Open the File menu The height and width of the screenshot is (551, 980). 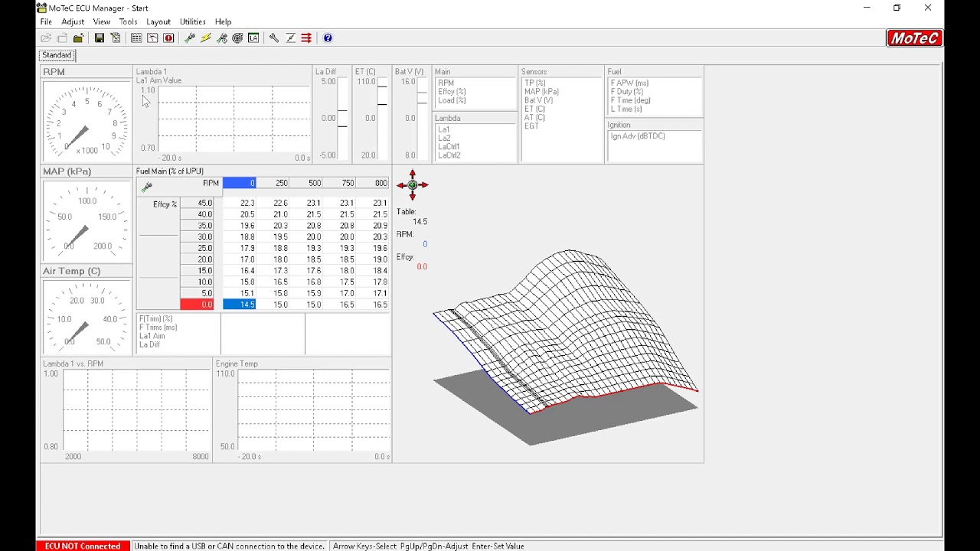[46, 21]
